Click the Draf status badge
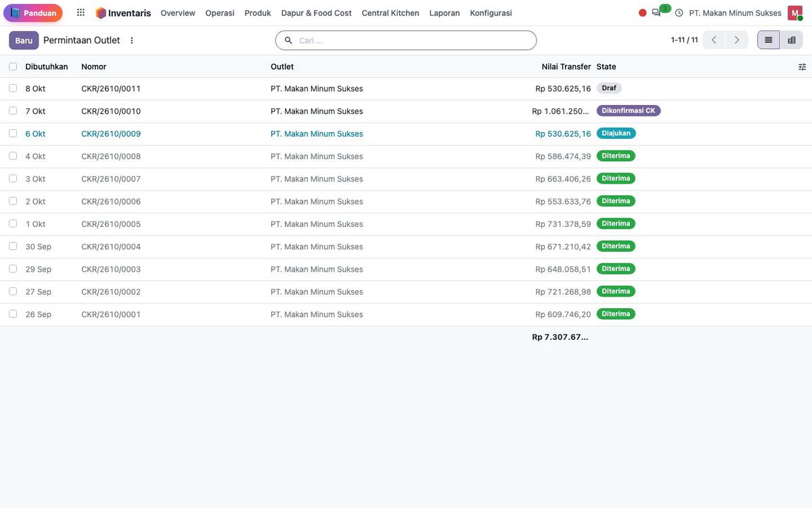The width and height of the screenshot is (812, 508). [x=609, y=88]
